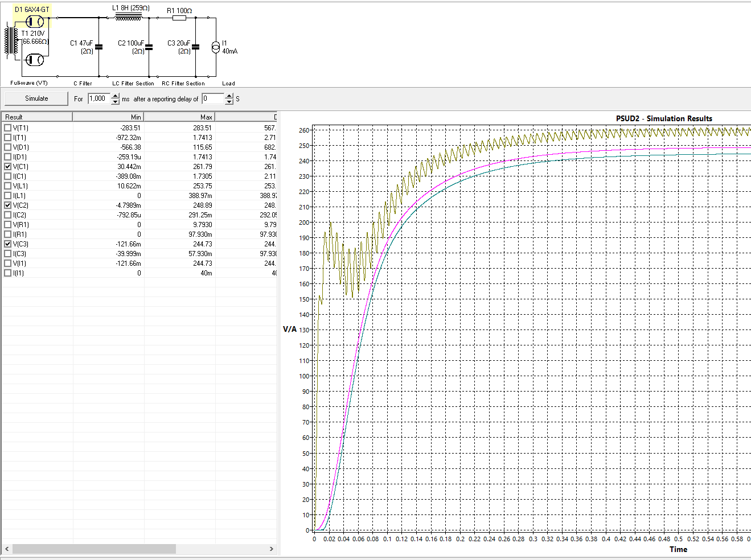Image resolution: width=751 pixels, height=560 pixels.
Task: Enable the V(T1) result checkbox
Action: pos(8,128)
